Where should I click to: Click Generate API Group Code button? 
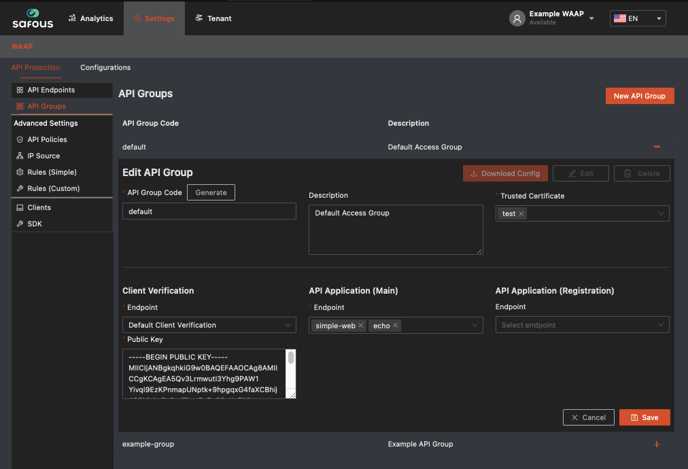211,193
